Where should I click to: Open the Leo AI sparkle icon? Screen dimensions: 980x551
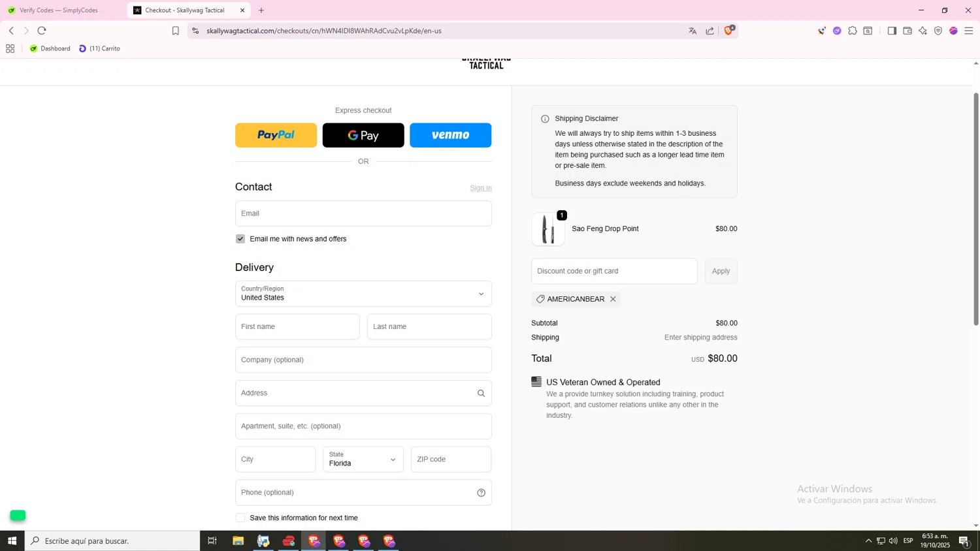[923, 31]
